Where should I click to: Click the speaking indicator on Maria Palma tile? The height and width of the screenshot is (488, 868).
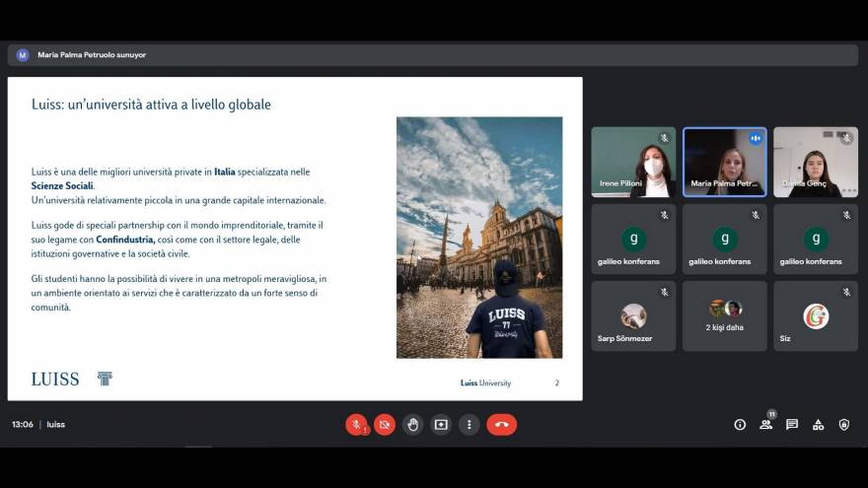point(756,138)
